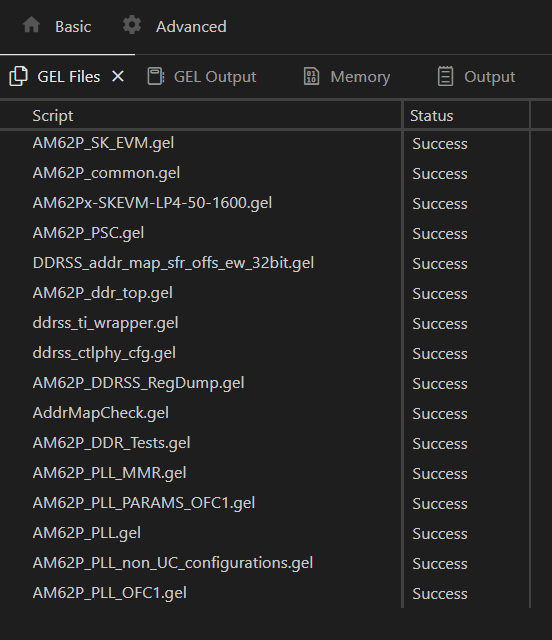Click the home icon beside Basic
Image resolution: width=552 pixels, height=640 pixels.
[x=31, y=25]
